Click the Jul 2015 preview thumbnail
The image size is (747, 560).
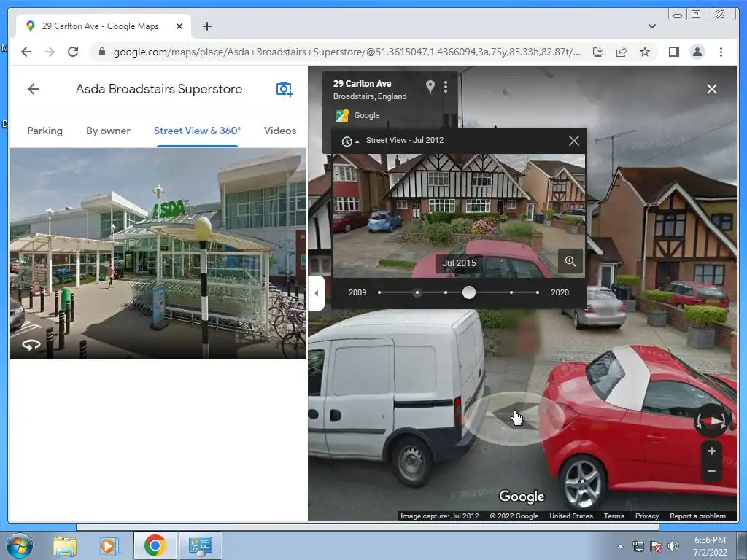(x=459, y=215)
